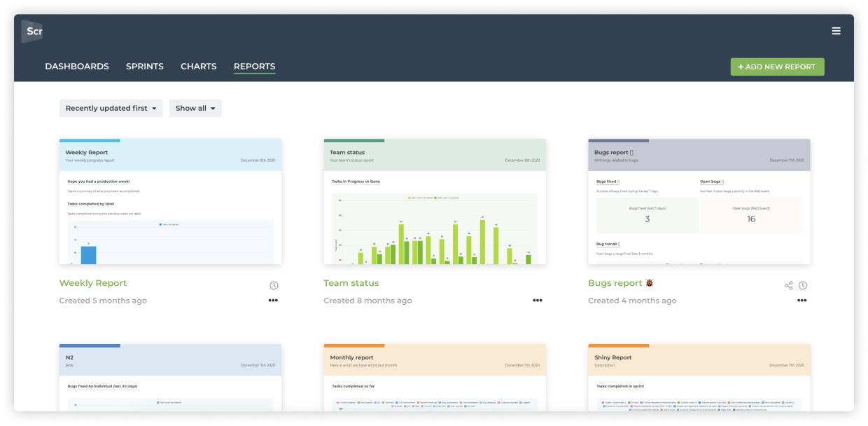
Task: Open three-dots menu for Weekly Report
Action: [x=273, y=301]
